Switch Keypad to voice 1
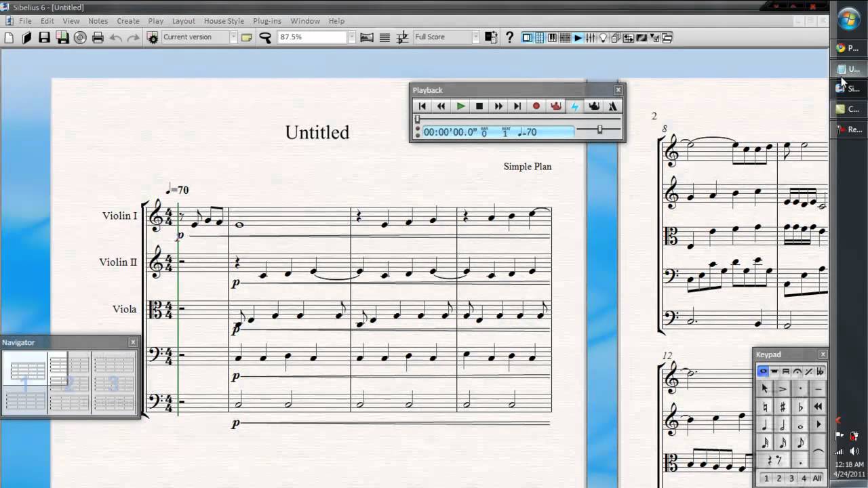The image size is (868, 488). click(766, 478)
